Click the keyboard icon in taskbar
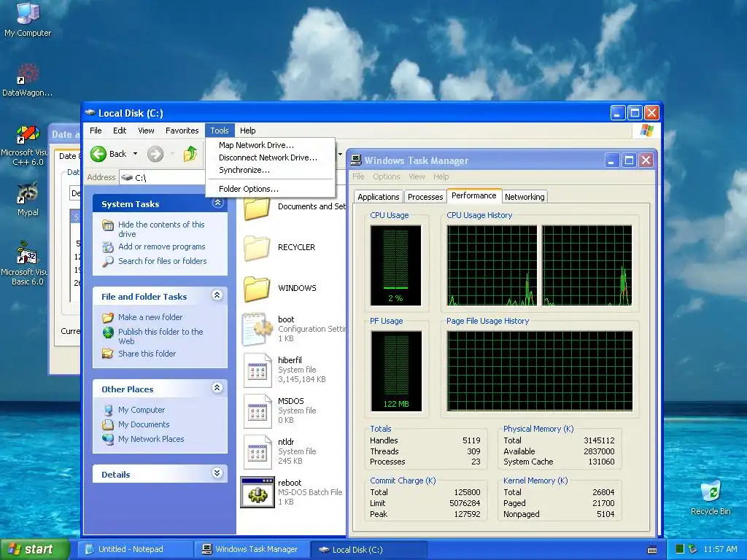Screen dimensions: 747x560 [x=652, y=550]
